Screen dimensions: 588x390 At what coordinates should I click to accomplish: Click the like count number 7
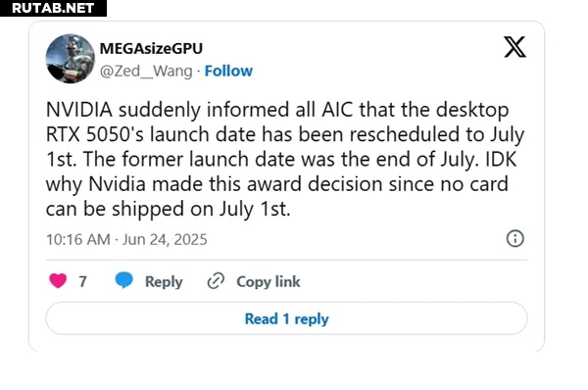click(x=83, y=281)
